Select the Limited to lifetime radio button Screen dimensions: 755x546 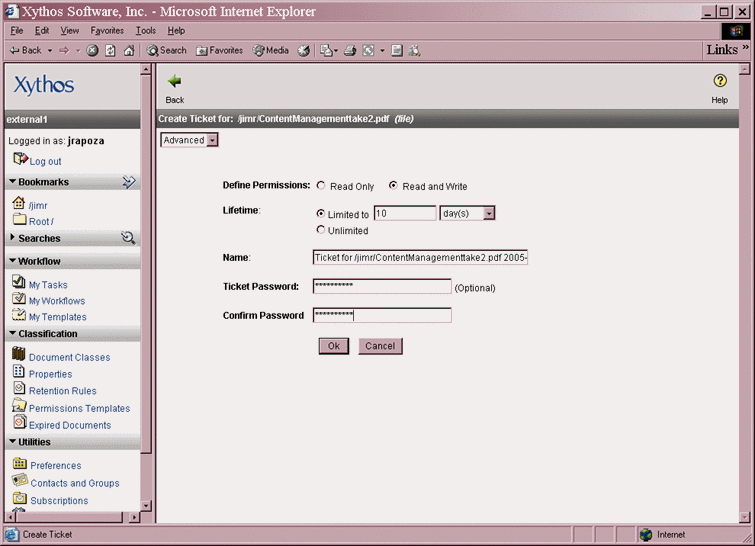321,213
